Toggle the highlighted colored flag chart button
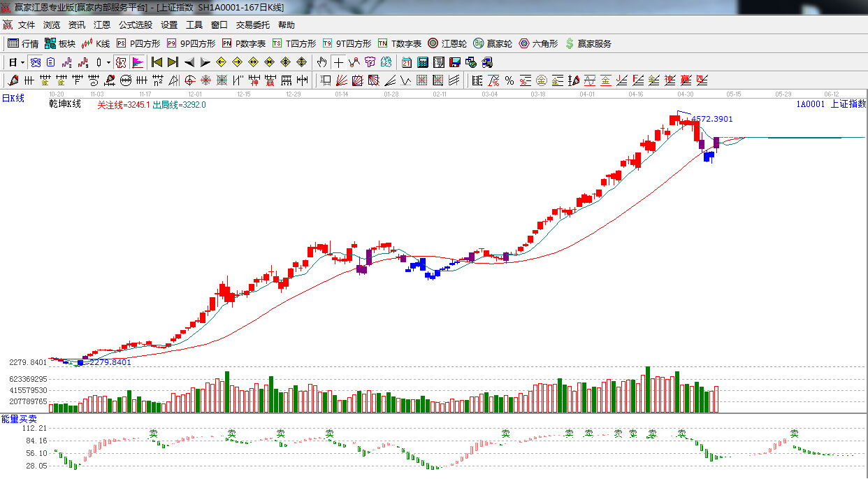 [x=137, y=62]
